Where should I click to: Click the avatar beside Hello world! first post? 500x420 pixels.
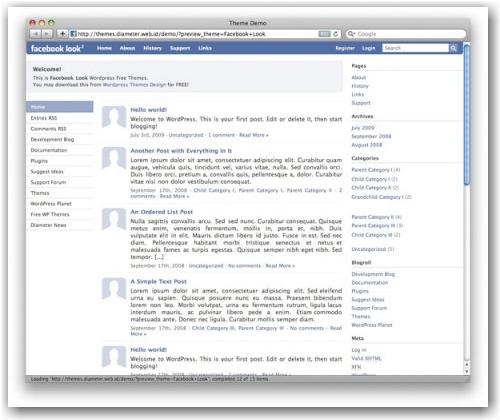(114, 117)
